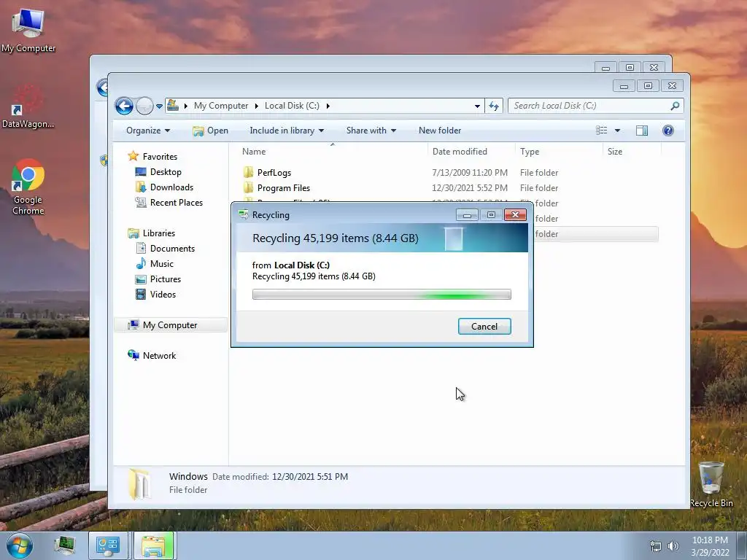Select Favorites in the navigation pane
The width and height of the screenshot is (747, 560).
(160, 157)
